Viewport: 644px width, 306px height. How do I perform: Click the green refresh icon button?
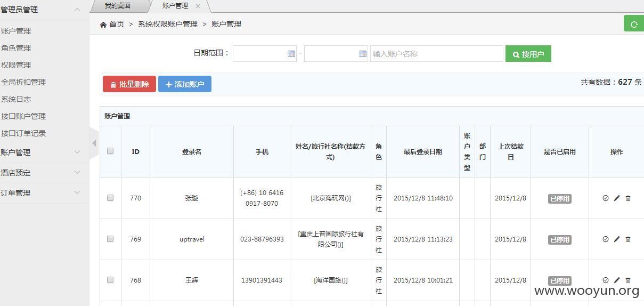[634, 23]
